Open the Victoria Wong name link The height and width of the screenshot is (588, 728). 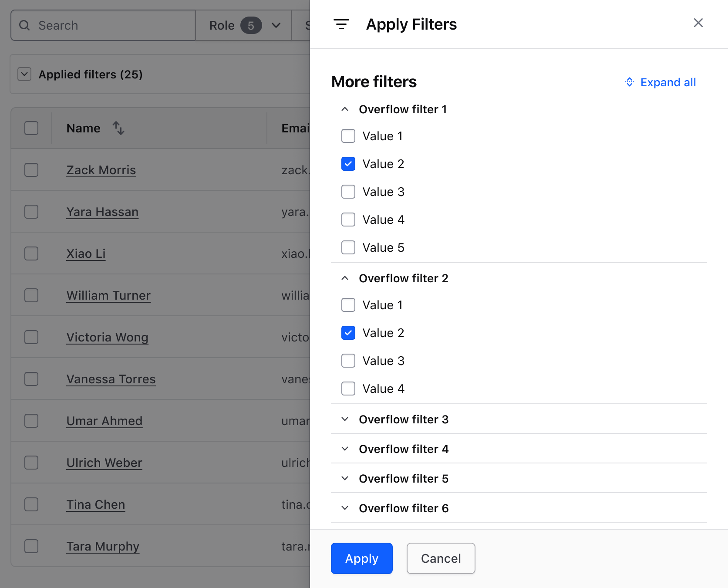coord(107,338)
